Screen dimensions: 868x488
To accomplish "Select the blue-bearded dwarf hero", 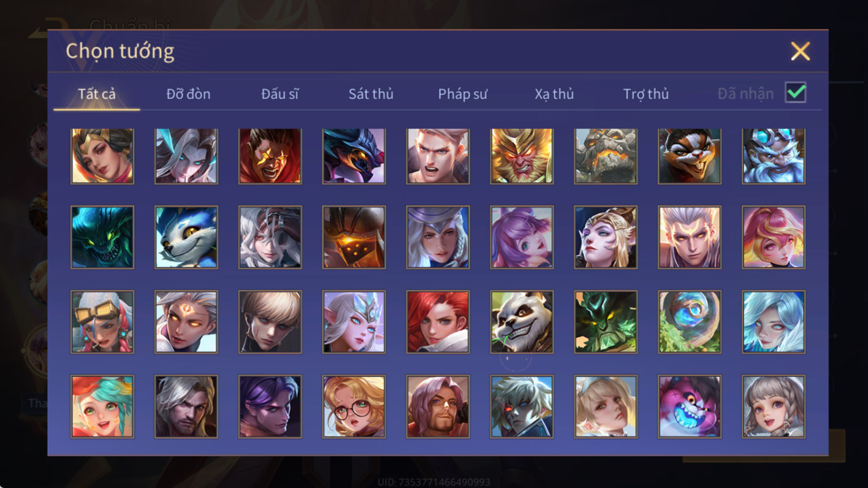I will [x=774, y=156].
